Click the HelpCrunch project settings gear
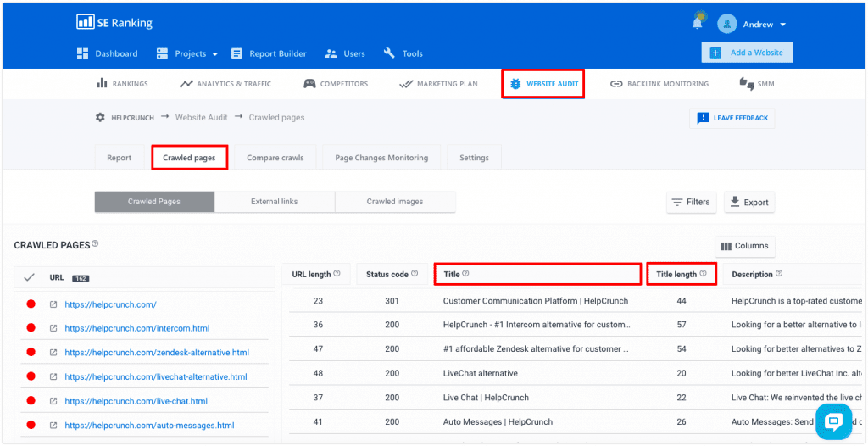 (100, 118)
